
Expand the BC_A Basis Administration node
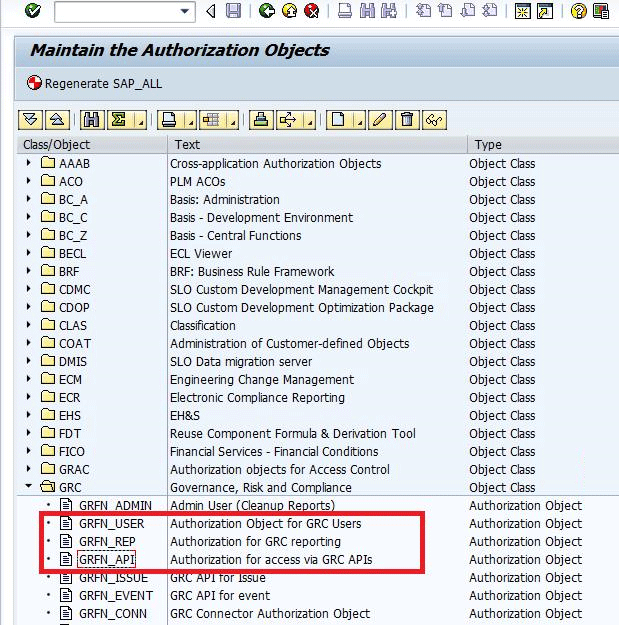tap(28, 199)
